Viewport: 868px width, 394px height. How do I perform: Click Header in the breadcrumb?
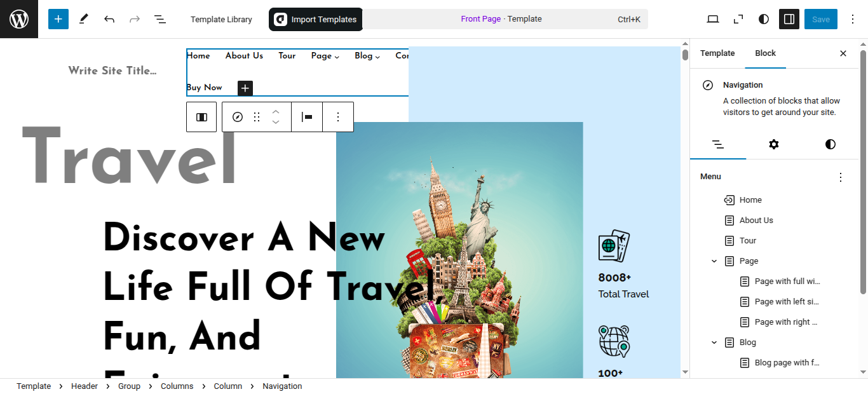pyautogui.click(x=85, y=386)
